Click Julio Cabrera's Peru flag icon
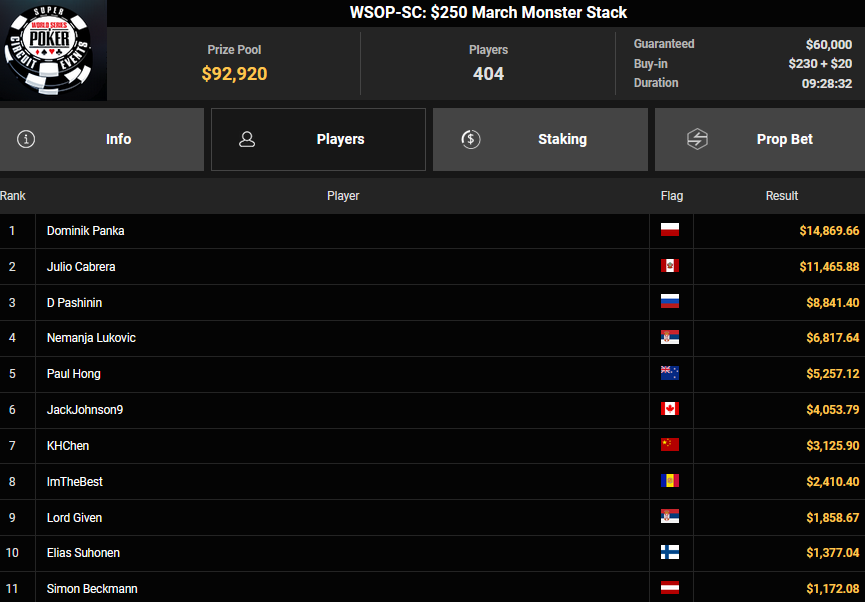Image resolution: width=865 pixels, height=602 pixels. click(x=670, y=266)
